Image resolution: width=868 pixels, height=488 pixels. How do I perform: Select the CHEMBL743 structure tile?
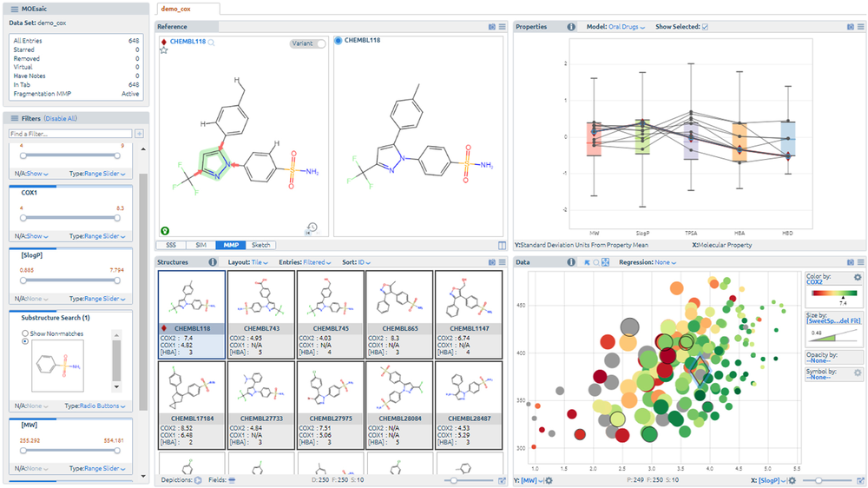[261, 314]
